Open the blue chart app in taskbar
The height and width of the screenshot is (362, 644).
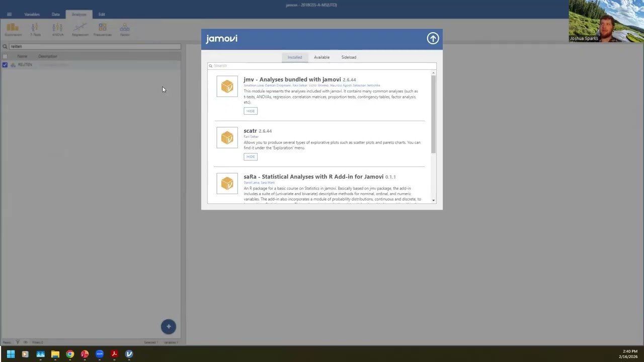(x=40, y=354)
